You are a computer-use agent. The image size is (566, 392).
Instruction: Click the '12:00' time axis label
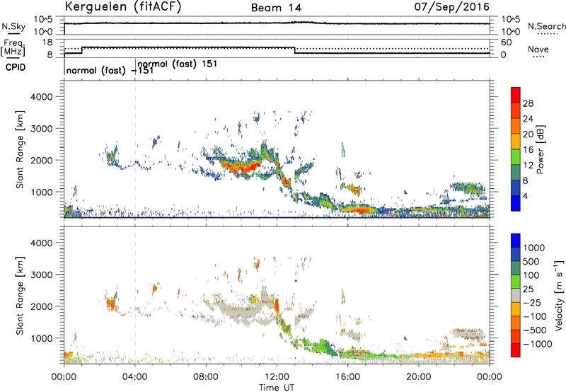tap(277, 377)
